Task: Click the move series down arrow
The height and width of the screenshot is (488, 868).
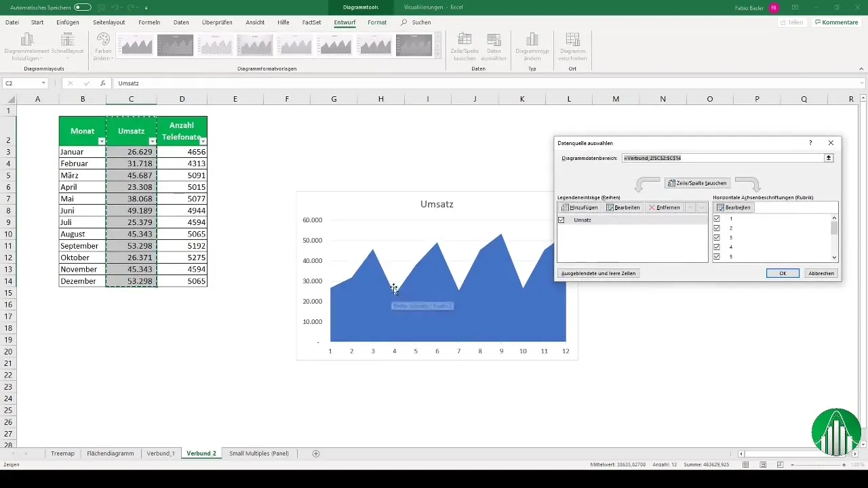Action: [702, 207]
